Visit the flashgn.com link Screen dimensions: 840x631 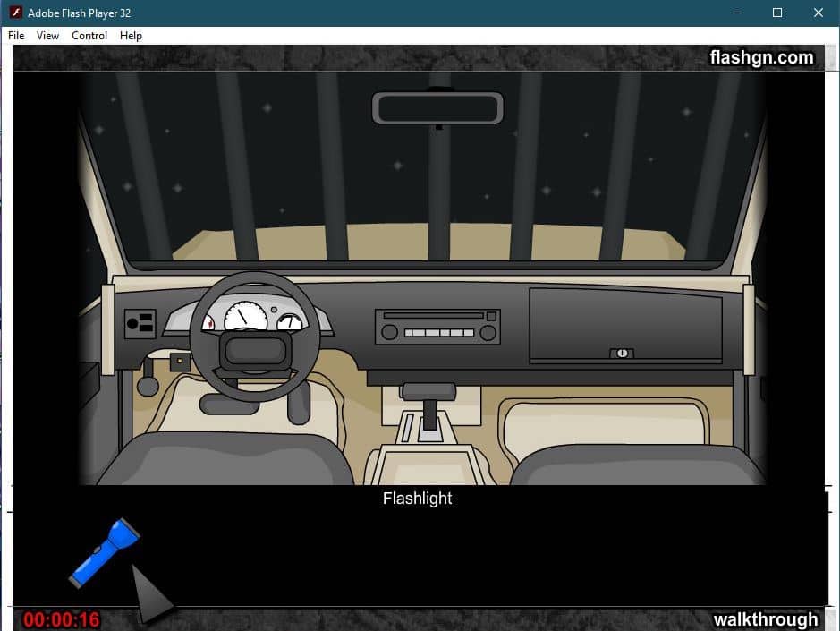click(x=761, y=58)
